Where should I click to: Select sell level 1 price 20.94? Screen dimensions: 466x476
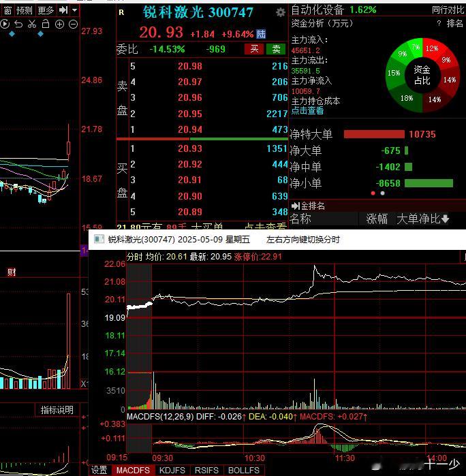[190, 129]
